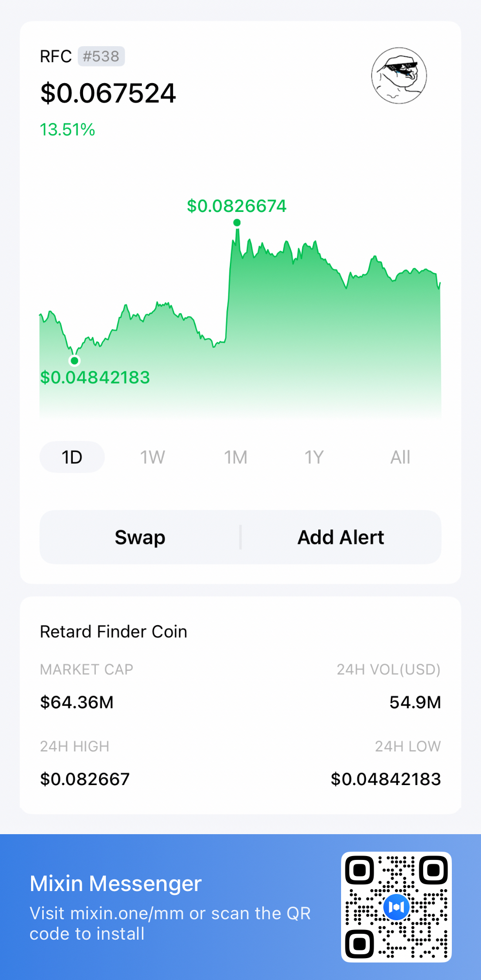Switch chart to 1M range
Viewport: 481px width, 980px height.
click(x=236, y=457)
